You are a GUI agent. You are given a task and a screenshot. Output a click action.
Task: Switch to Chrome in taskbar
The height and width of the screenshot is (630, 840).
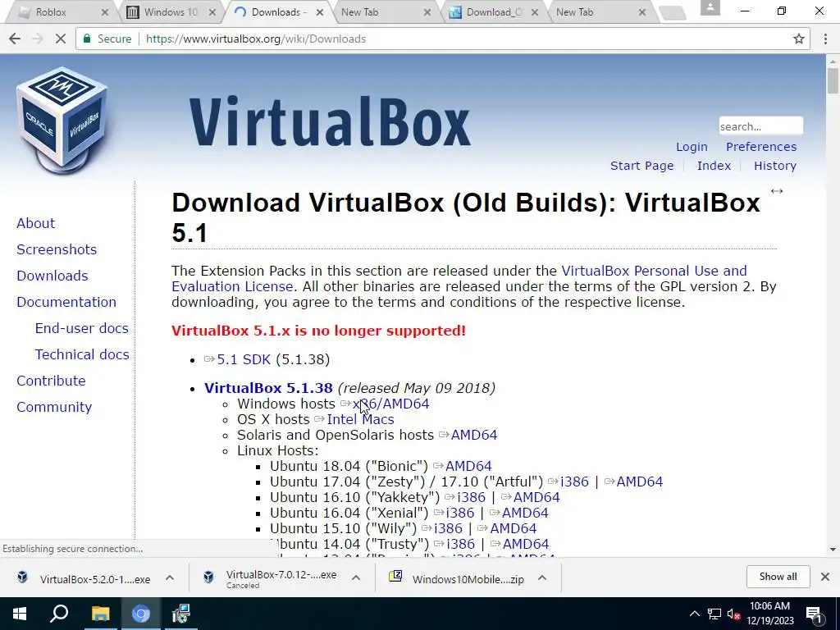coord(141,614)
